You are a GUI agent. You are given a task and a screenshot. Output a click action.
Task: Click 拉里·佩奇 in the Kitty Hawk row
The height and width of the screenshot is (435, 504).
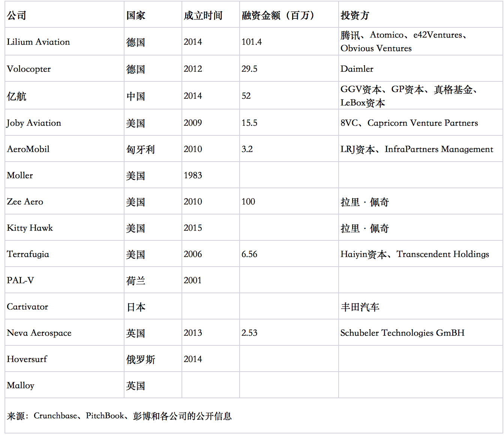364,228
